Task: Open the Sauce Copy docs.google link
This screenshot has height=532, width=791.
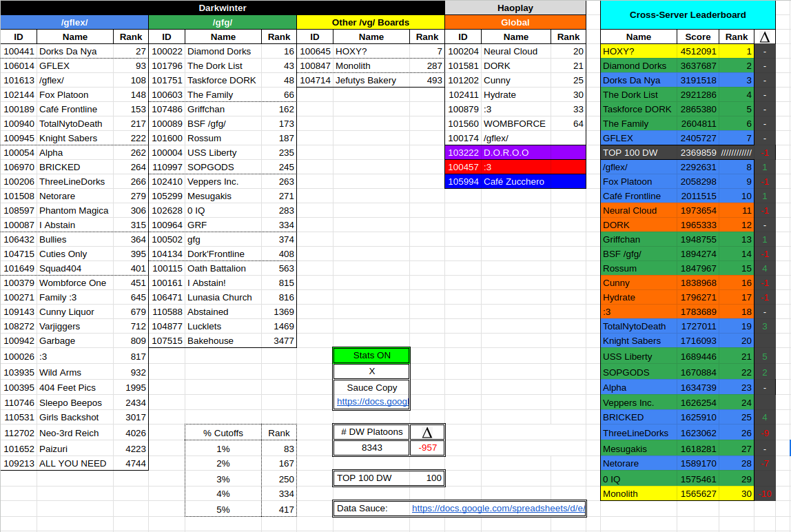Action: click(372, 402)
